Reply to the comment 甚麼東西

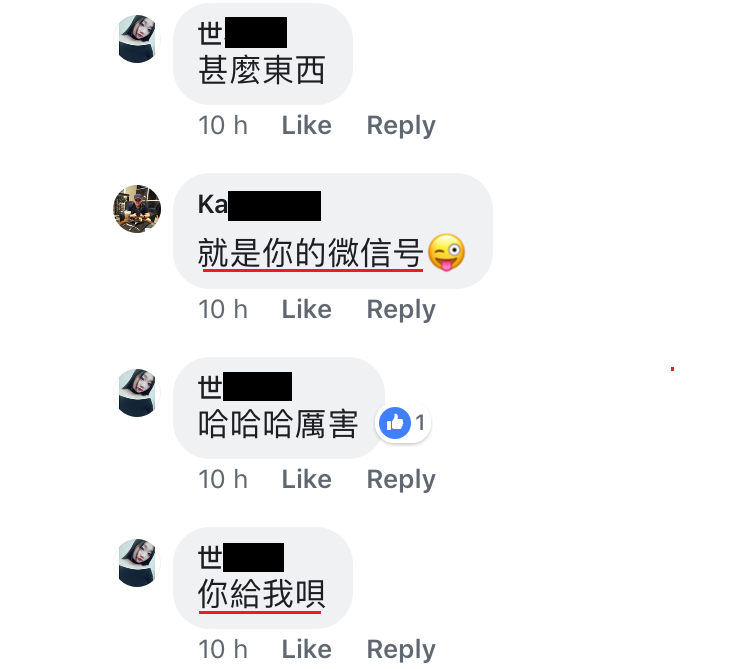click(401, 125)
